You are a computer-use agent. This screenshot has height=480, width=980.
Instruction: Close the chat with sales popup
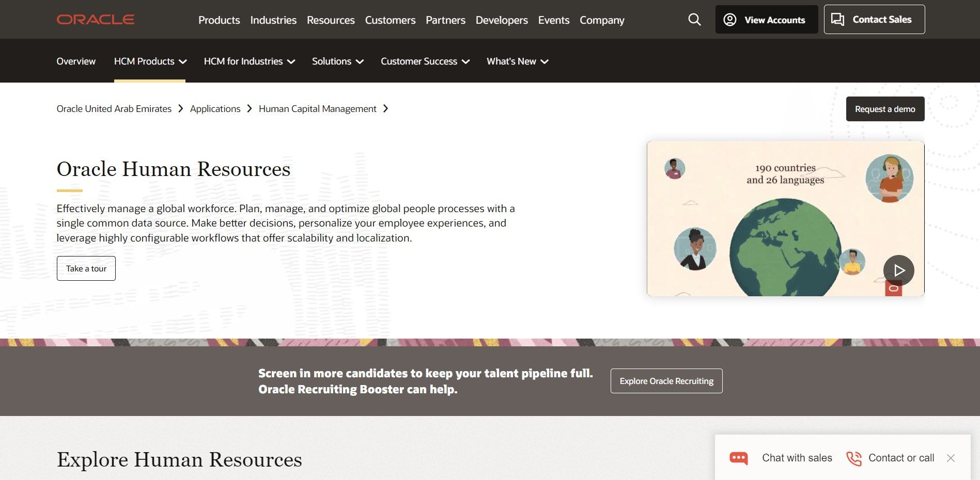951,458
